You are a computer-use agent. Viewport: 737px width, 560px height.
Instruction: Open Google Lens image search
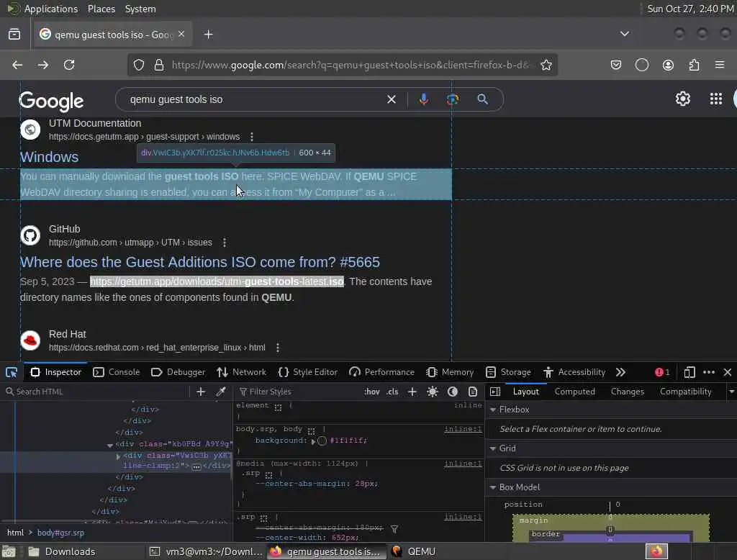pyautogui.click(x=453, y=99)
